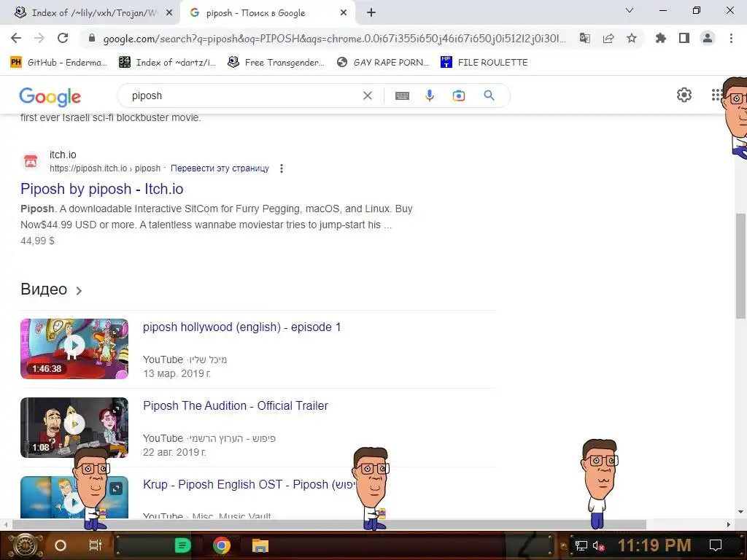
Task: Close the 'Index of /~lily/vxh' tab
Action: [169, 13]
